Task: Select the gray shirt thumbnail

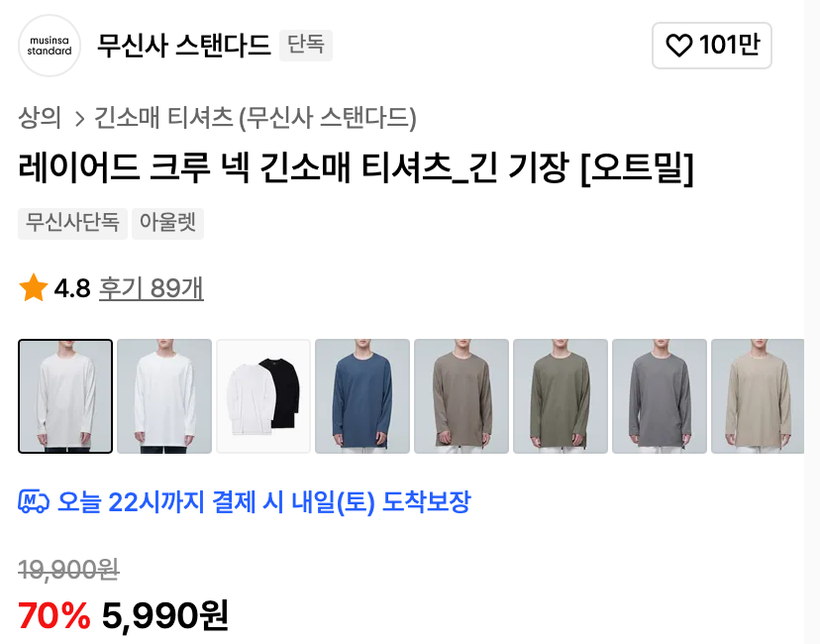Action: click(x=660, y=396)
